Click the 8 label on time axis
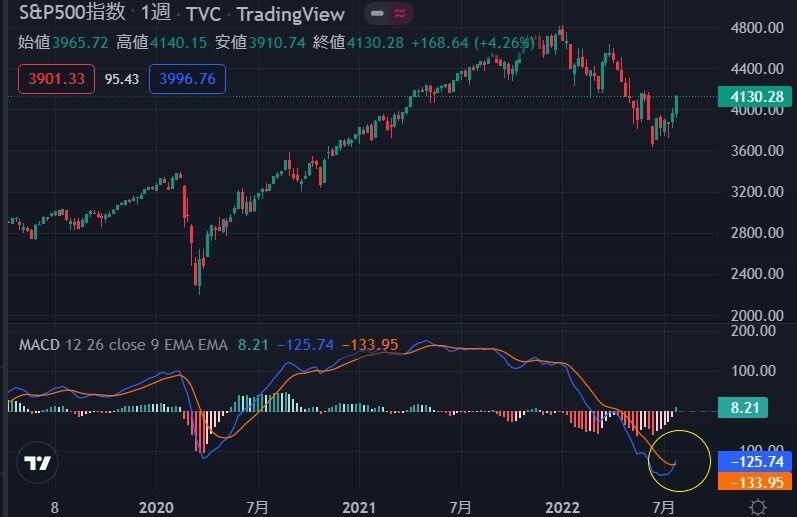The height and width of the screenshot is (517, 797). click(x=54, y=507)
